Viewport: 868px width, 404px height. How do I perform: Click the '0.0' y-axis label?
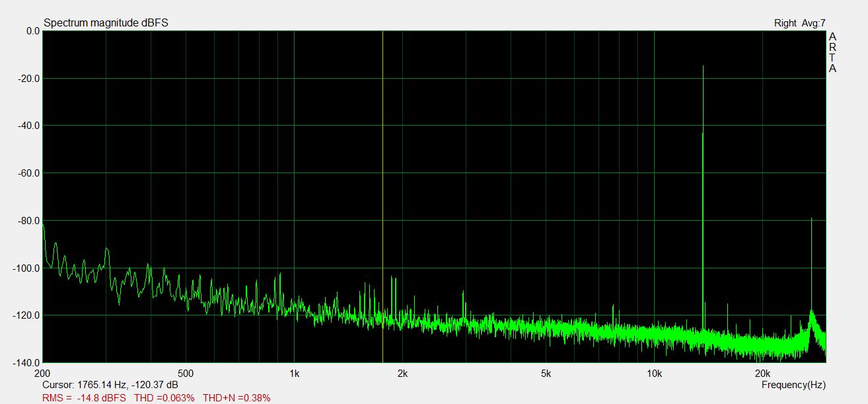[x=32, y=31]
